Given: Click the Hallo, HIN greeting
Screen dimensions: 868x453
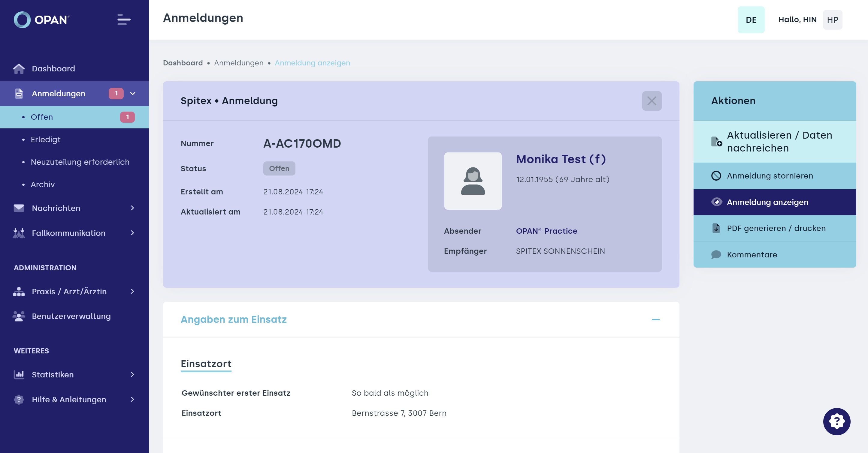Looking at the screenshot, I should 797,20.
